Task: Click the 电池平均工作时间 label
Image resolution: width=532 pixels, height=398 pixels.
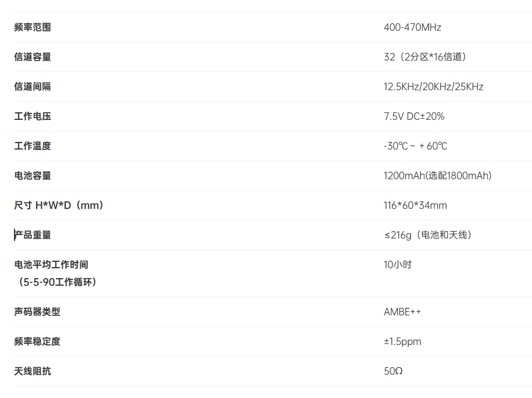Action: 51,265
